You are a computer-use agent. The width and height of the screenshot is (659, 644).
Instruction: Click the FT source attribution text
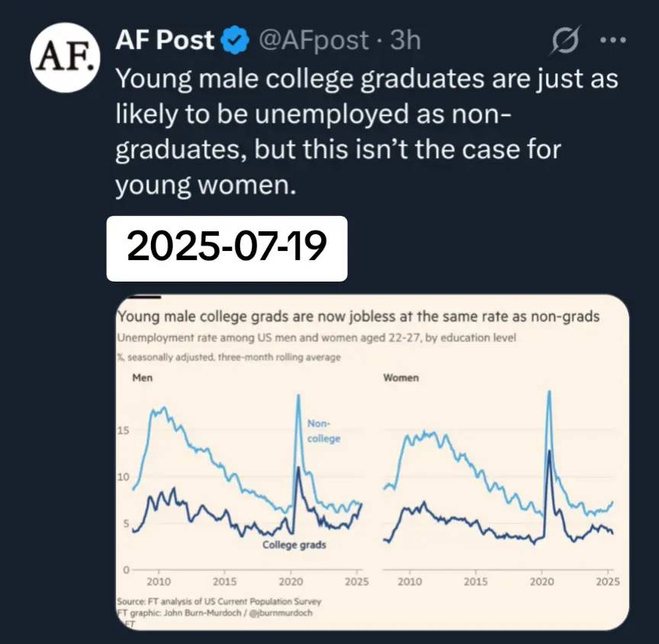219,601
